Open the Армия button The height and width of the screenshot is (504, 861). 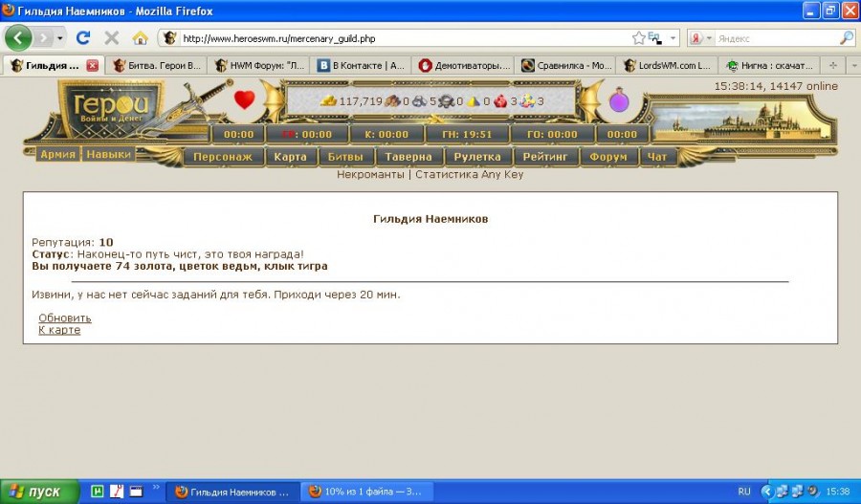tap(58, 155)
